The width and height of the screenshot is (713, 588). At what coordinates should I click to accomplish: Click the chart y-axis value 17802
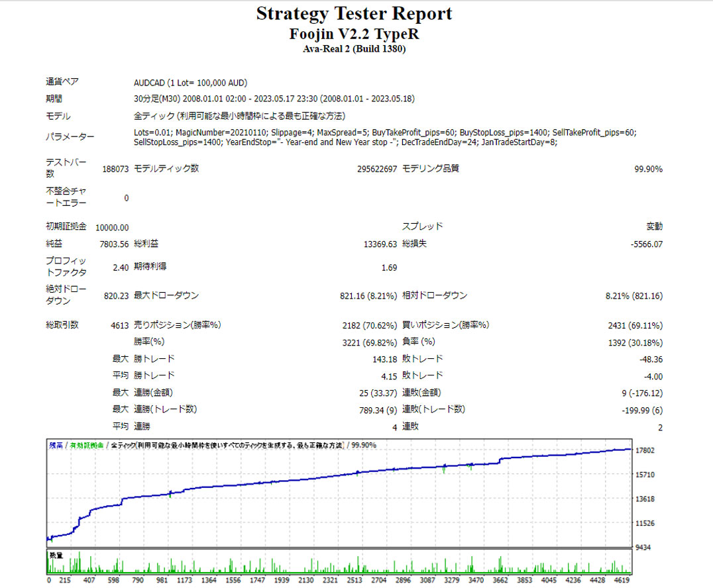[645, 450]
